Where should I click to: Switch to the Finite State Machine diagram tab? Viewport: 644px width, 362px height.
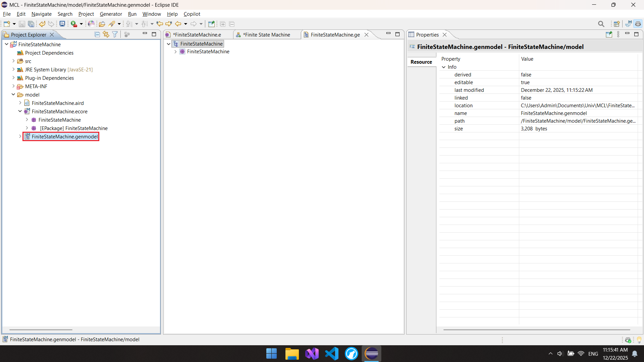click(x=266, y=35)
